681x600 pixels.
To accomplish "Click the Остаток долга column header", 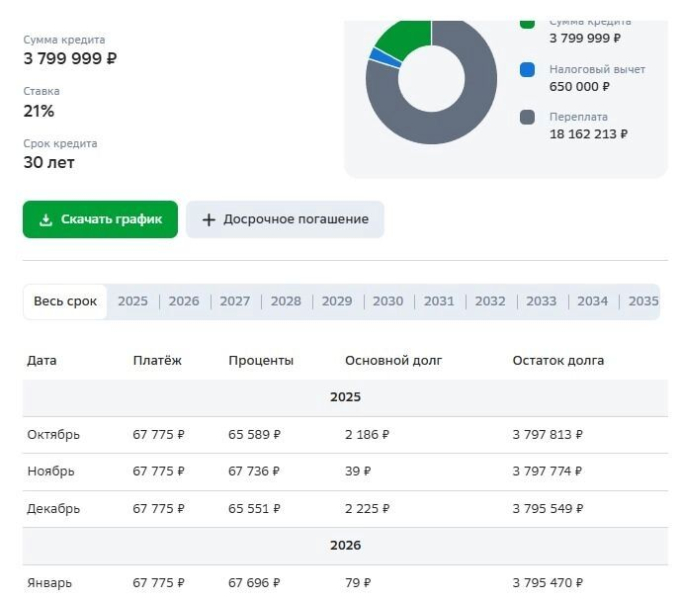I will pyautogui.click(x=558, y=360).
